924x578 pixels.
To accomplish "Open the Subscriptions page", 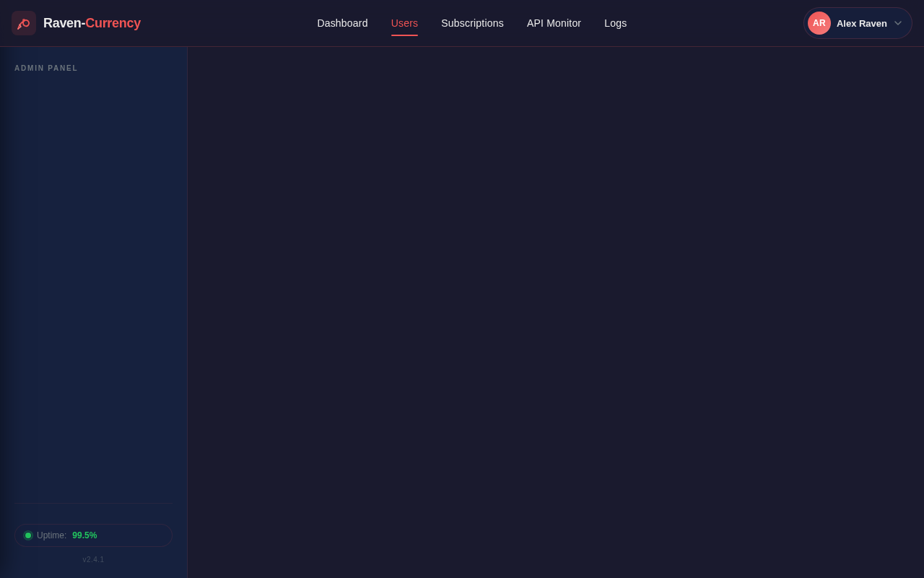I will (x=472, y=23).
